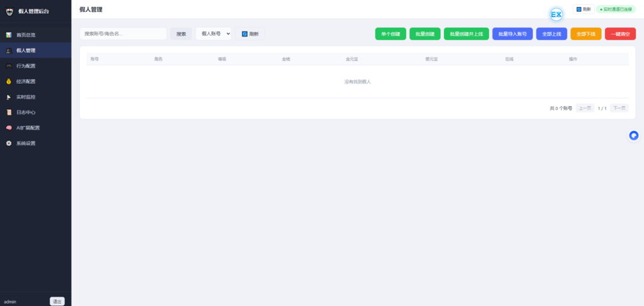Click the 搜索 button

coord(181,34)
